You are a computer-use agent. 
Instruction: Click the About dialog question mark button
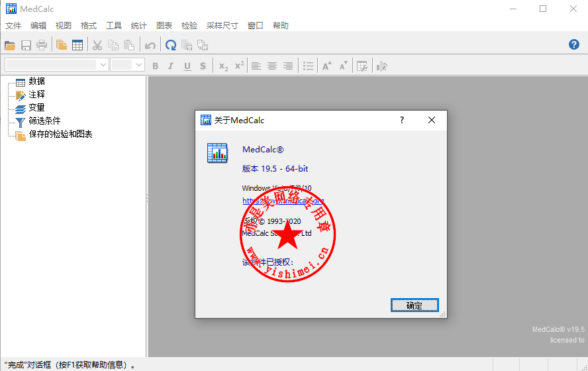coord(402,120)
